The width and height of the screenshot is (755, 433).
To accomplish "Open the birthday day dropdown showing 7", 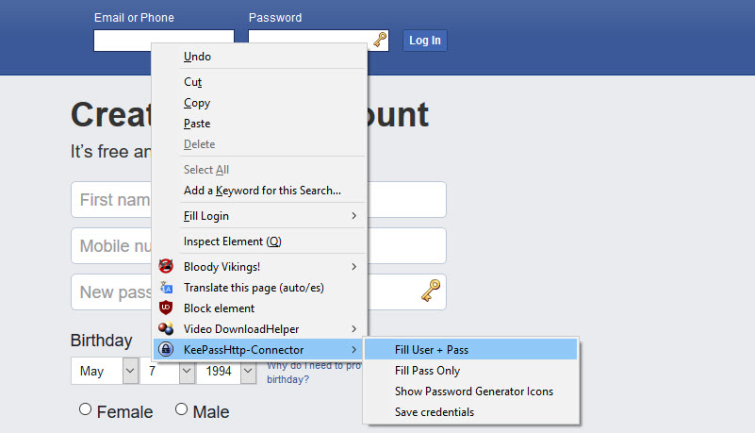I will click(x=167, y=371).
